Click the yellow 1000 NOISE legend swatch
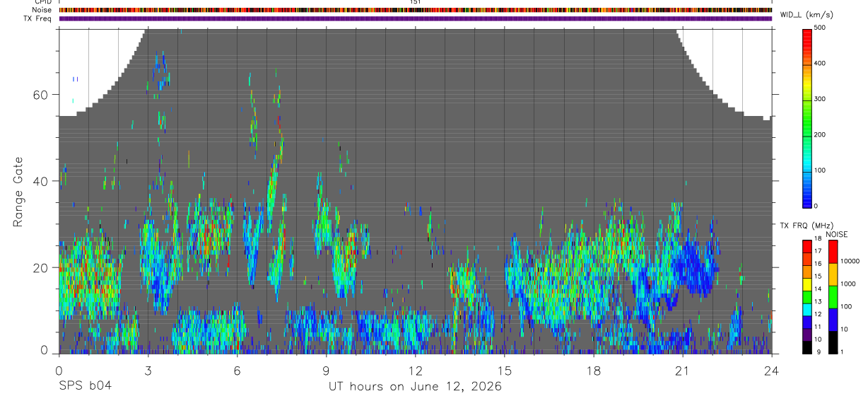Screen dimensions: 868x401 click(x=833, y=274)
